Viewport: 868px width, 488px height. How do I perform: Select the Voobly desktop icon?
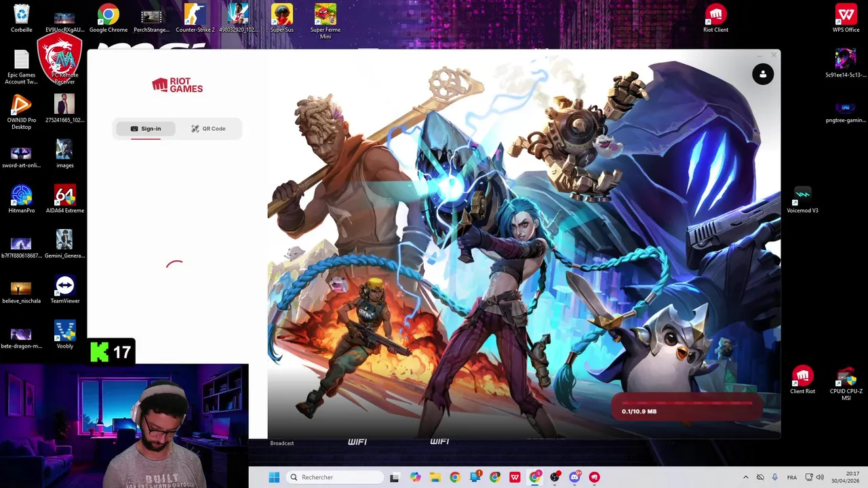[64, 335]
